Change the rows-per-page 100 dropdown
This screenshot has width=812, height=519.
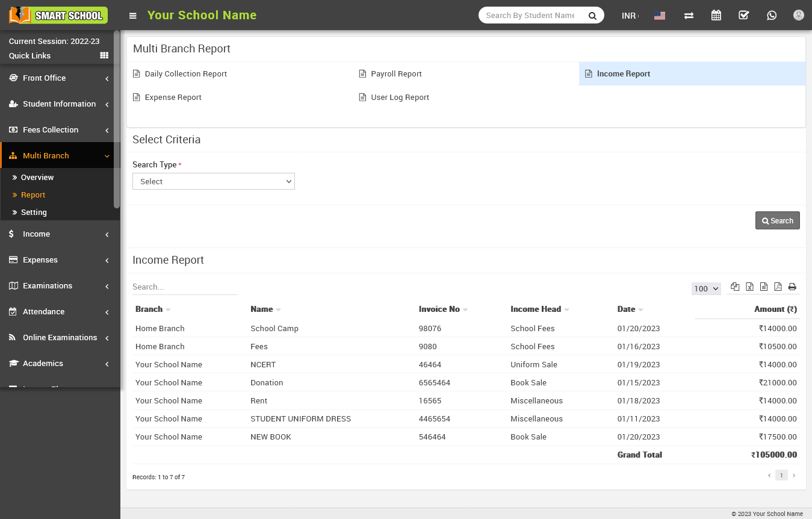click(x=705, y=289)
